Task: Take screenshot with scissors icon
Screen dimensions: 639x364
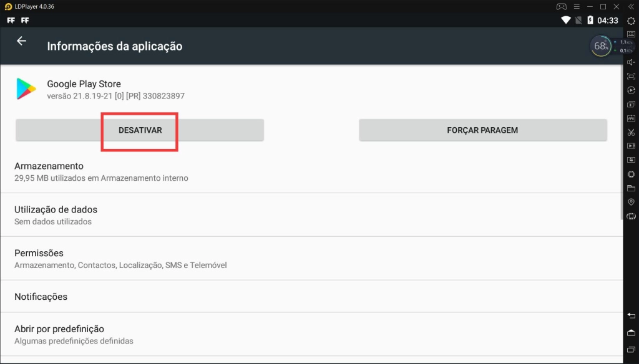Action: 631,132
